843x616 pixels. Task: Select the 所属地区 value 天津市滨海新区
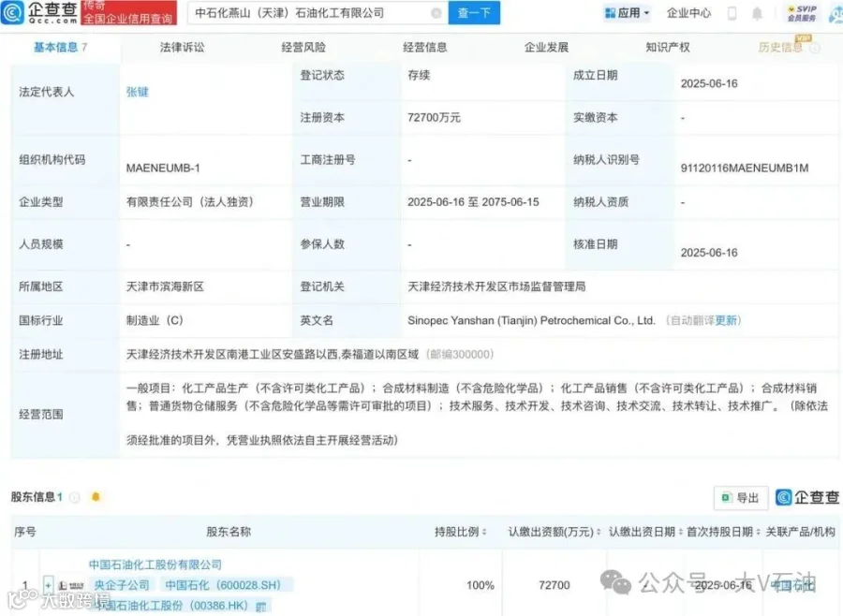[165, 286]
